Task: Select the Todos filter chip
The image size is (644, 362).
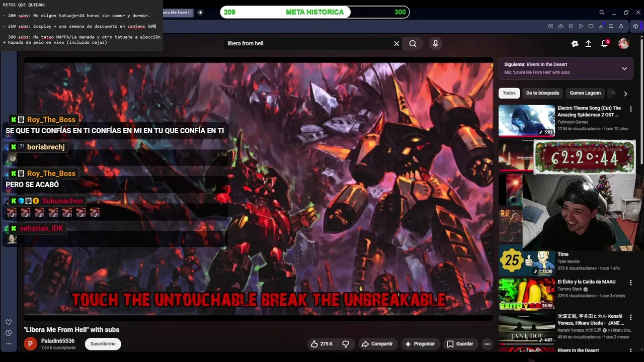Action: (509, 93)
